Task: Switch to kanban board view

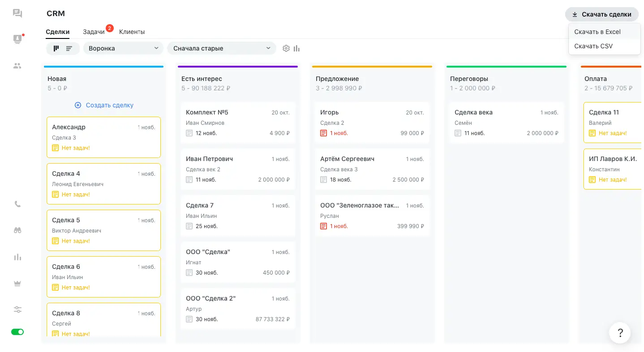Action: (x=56, y=48)
